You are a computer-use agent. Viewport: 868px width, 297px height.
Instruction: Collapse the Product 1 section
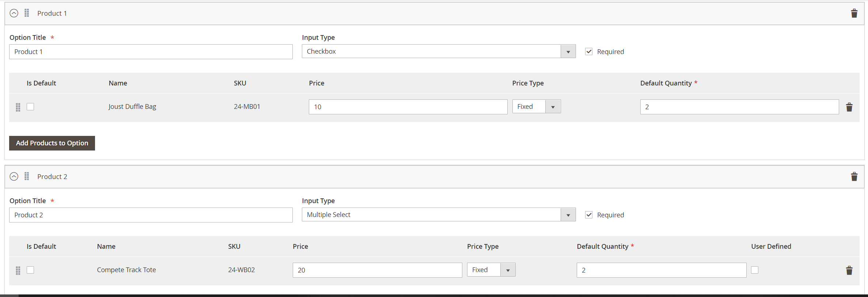pyautogui.click(x=14, y=13)
